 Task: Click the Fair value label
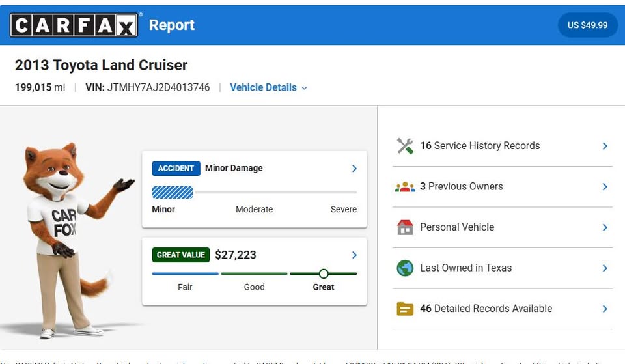point(185,287)
